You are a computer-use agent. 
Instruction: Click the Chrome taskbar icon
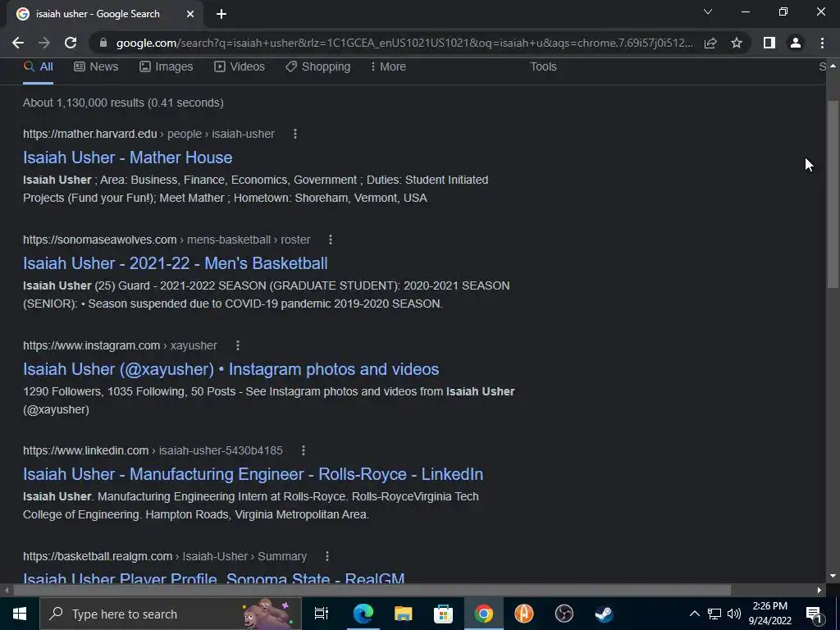coord(483,614)
